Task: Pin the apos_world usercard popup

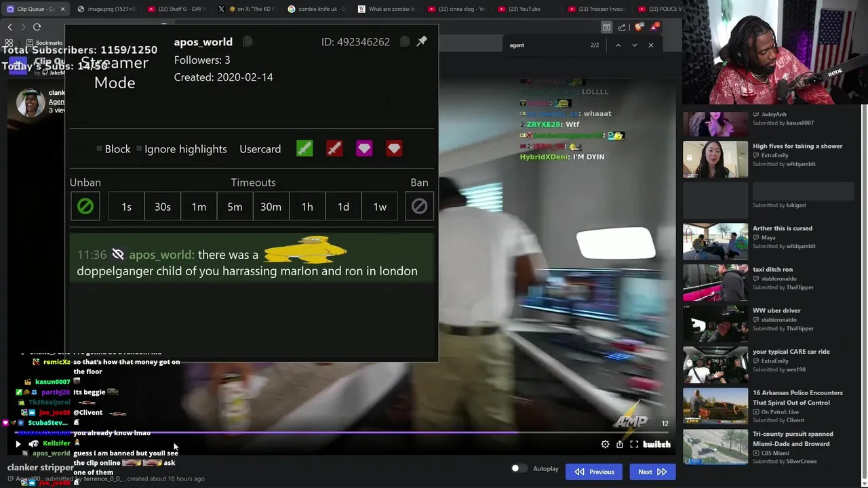Action: click(422, 41)
